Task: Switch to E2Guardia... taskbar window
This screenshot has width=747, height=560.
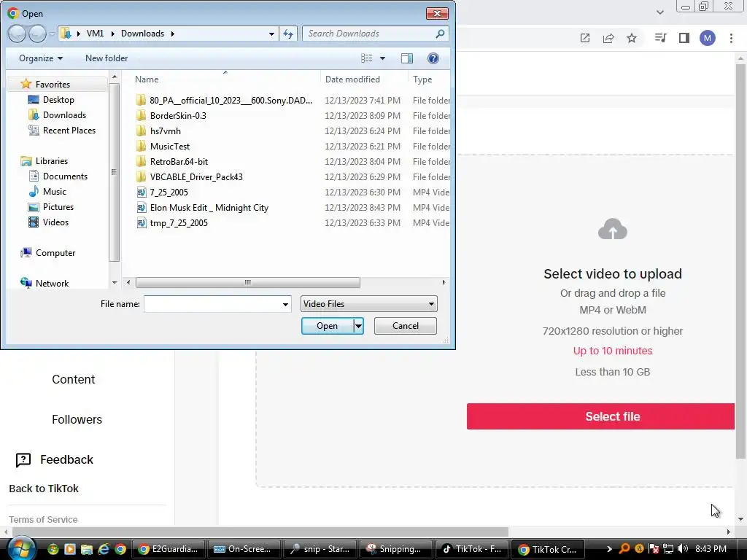Action: (x=167, y=549)
